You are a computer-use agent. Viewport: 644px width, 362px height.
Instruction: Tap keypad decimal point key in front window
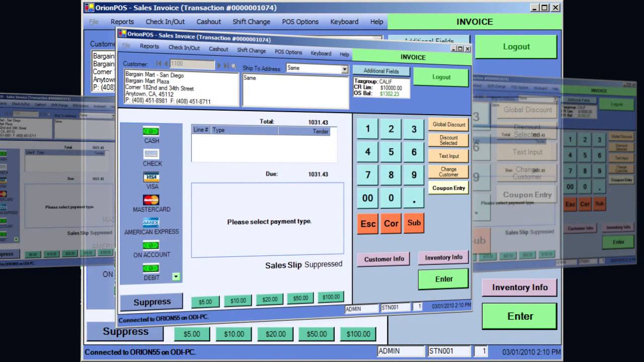(x=414, y=198)
